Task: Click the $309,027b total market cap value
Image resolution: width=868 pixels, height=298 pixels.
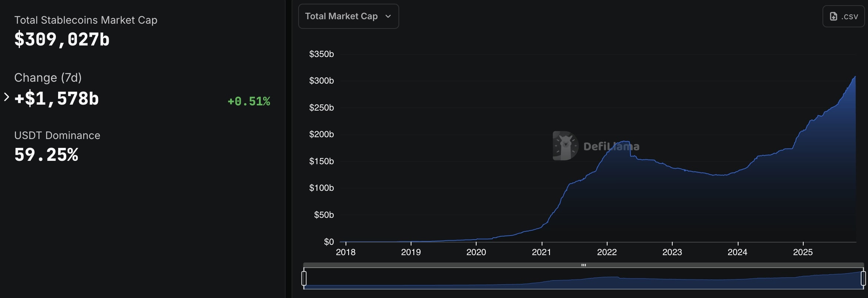Action: [62, 40]
